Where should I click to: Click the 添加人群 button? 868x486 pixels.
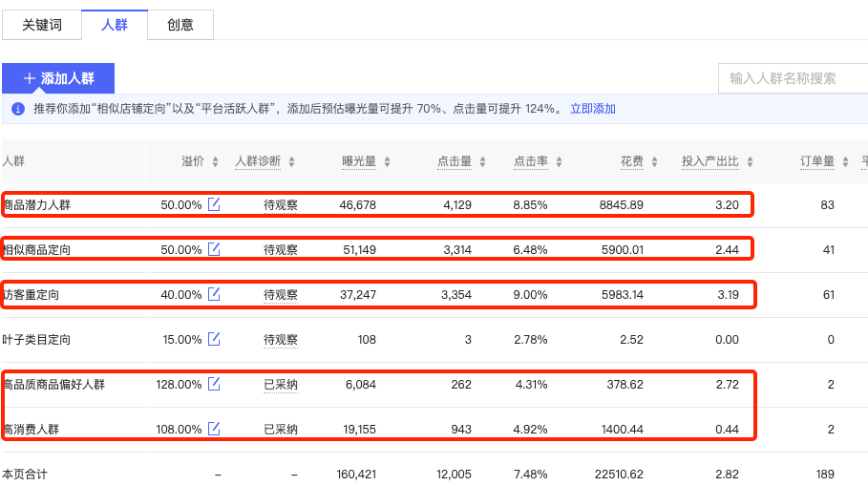tap(58, 78)
